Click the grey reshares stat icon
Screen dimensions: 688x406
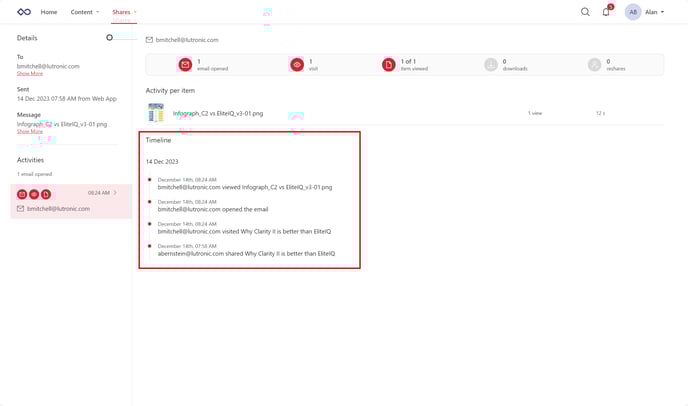pos(595,65)
